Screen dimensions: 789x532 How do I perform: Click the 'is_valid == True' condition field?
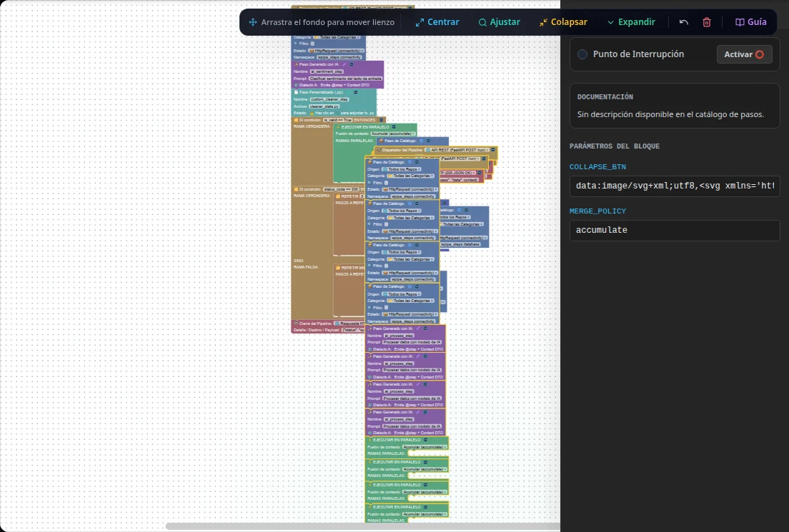pyautogui.click(x=337, y=120)
